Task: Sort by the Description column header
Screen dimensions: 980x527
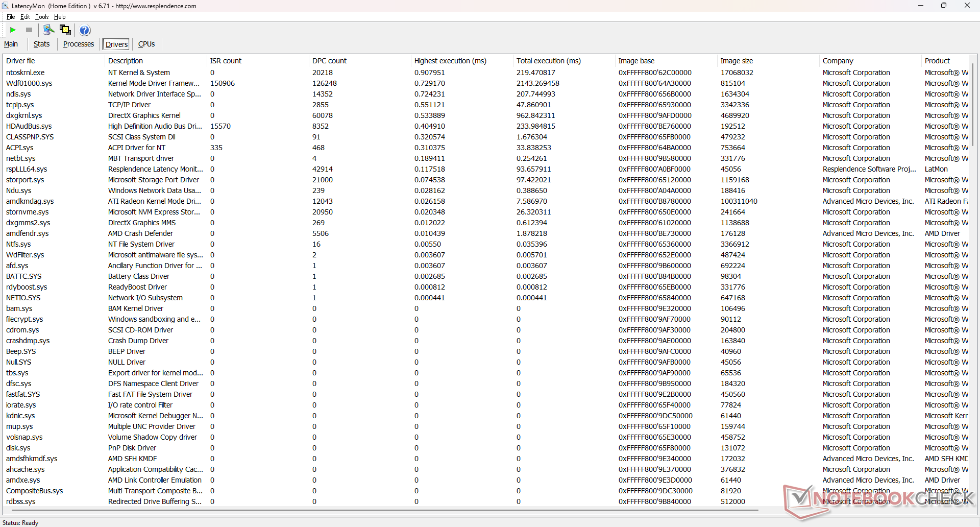Action: click(x=156, y=61)
